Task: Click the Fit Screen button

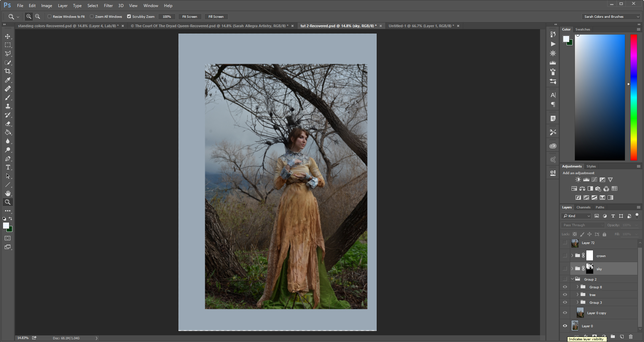Action: point(190,16)
